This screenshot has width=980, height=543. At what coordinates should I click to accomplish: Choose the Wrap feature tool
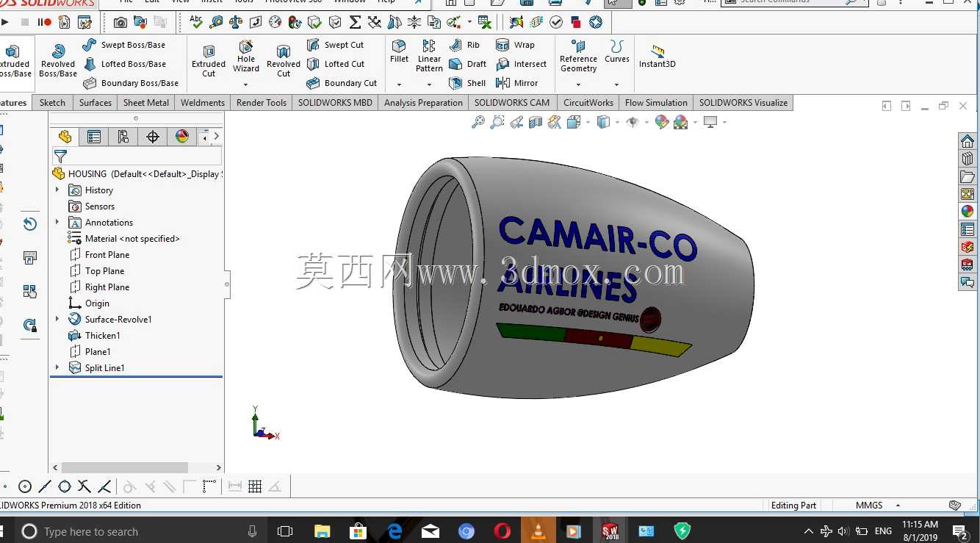515,45
